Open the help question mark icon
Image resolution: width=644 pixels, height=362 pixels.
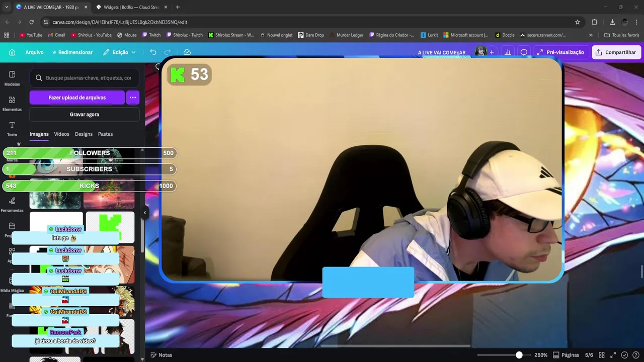click(635, 355)
